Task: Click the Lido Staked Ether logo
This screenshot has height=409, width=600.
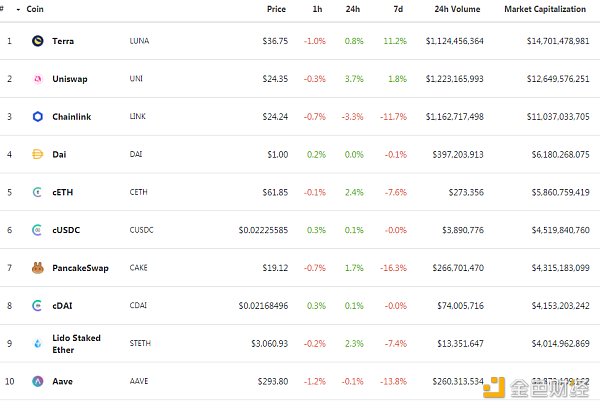Action: 38,343
